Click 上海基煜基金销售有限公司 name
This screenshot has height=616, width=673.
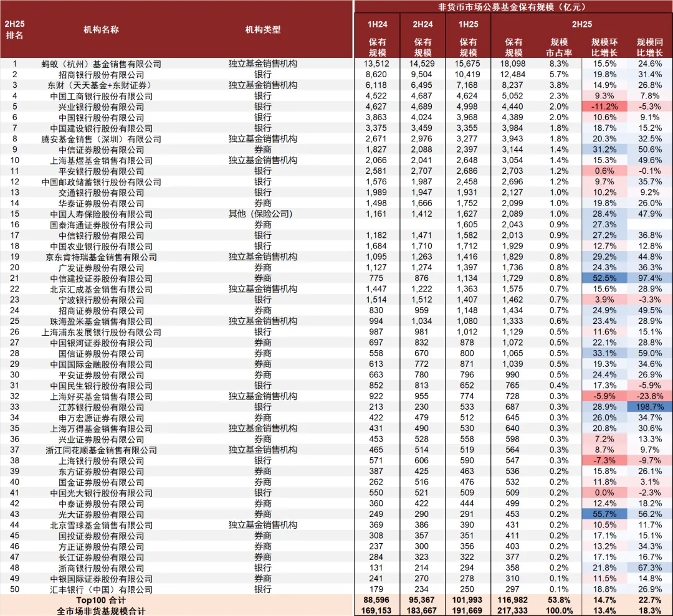tap(102, 161)
